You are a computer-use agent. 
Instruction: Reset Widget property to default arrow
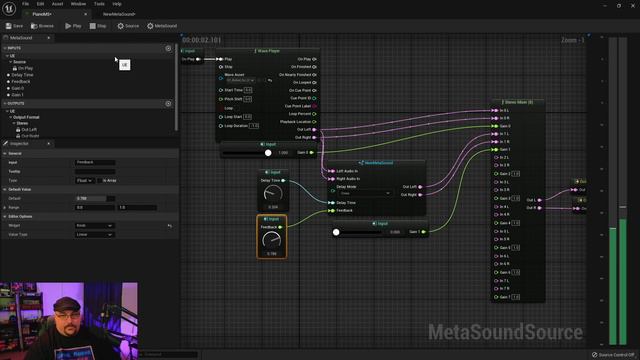tap(169, 226)
